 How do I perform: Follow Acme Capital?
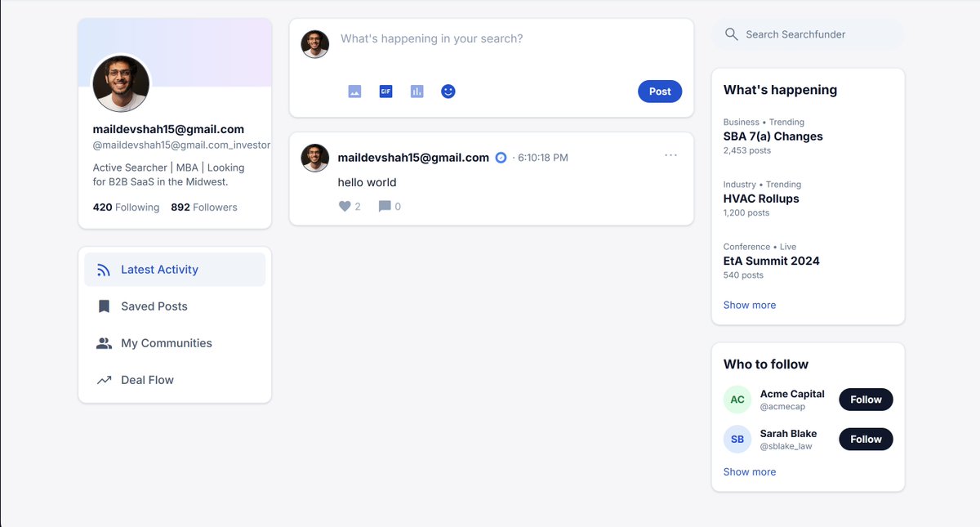click(x=866, y=400)
